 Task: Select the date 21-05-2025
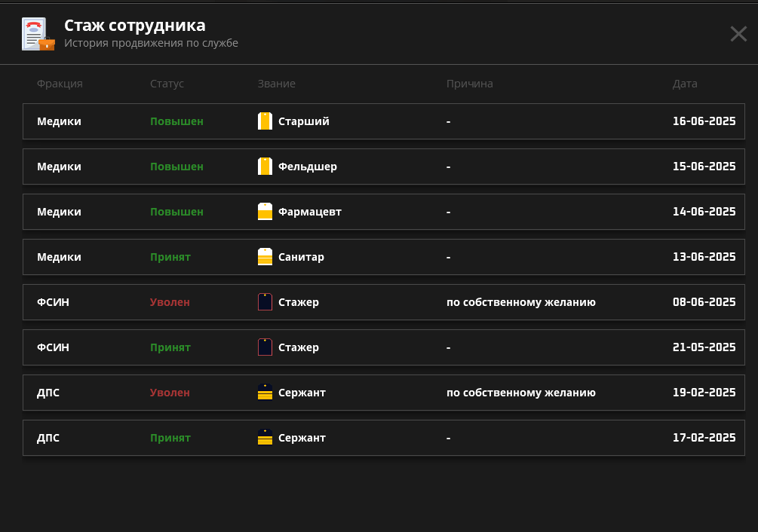tap(704, 347)
